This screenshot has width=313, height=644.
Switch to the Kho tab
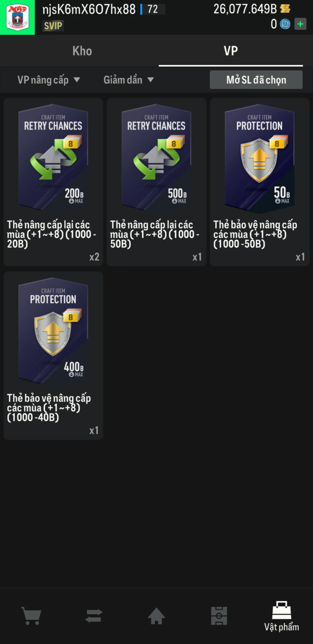[82, 51]
